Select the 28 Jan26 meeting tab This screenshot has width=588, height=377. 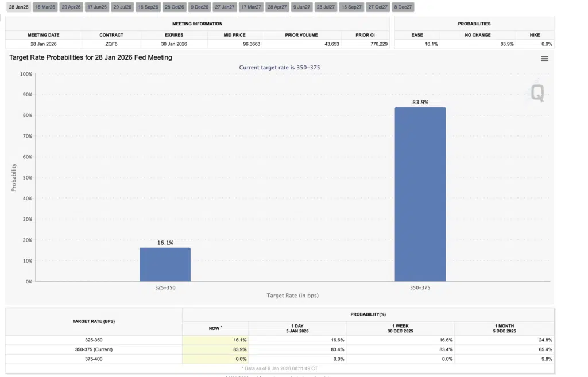pyautogui.click(x=18, y=7)
